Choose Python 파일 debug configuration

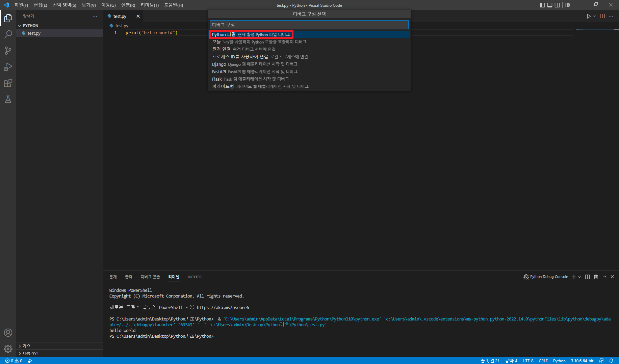309,34
